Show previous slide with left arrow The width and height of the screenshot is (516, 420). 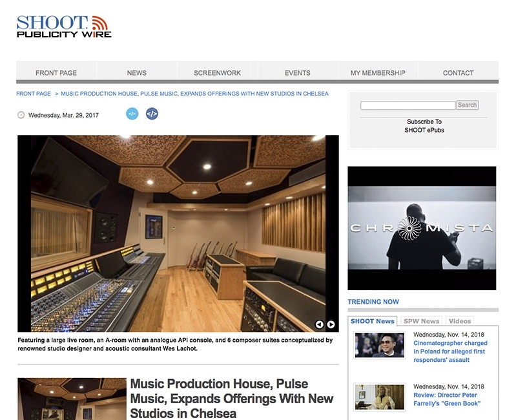pos(319,324)
